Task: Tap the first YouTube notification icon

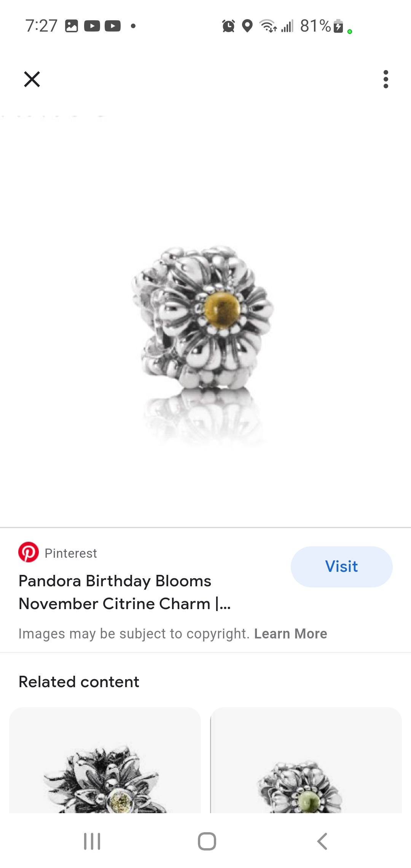Action: tap(92, 26)
